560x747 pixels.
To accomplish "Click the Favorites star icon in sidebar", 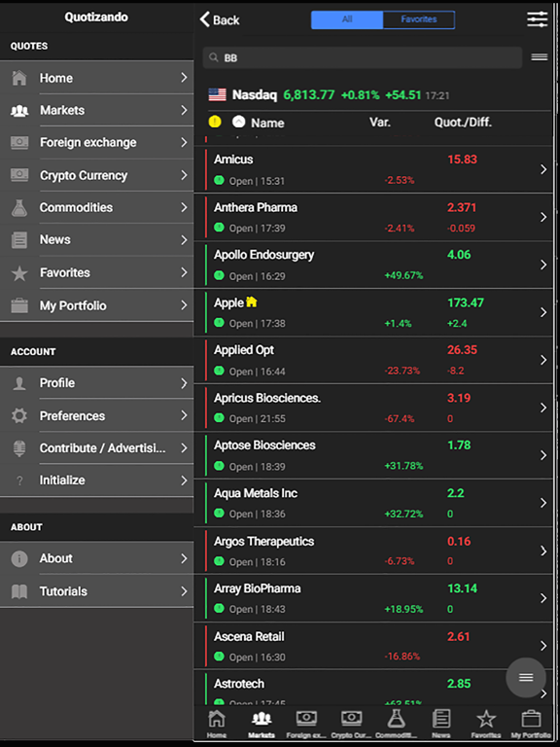I will coord(19,273).
